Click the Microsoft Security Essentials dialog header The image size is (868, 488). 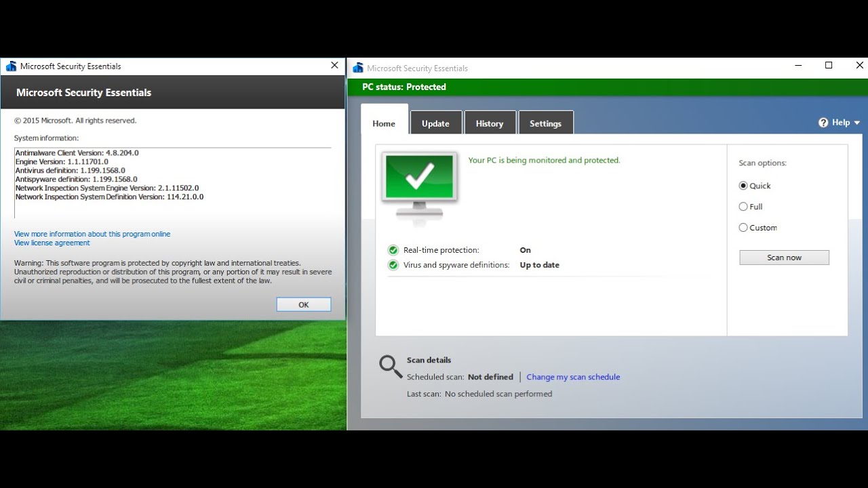[84, 93]
